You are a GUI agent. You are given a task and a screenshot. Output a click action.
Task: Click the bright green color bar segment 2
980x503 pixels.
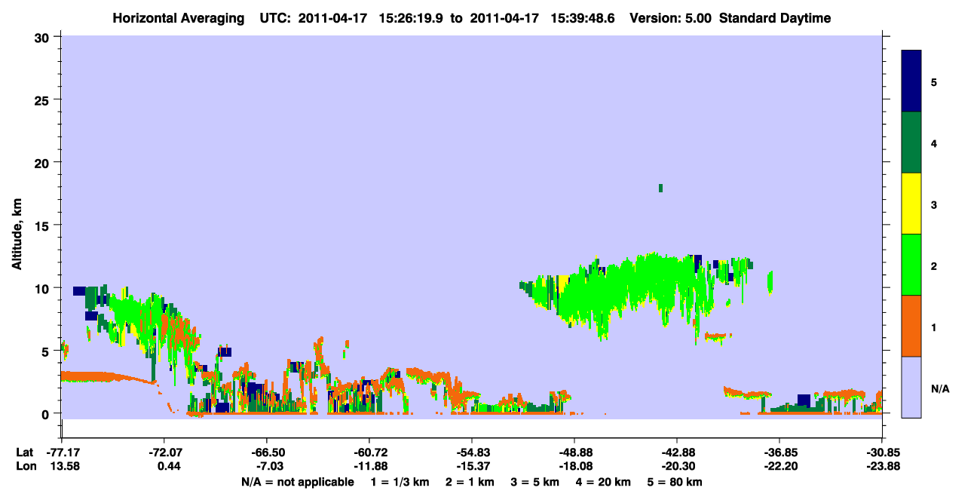tap(911, 265)
